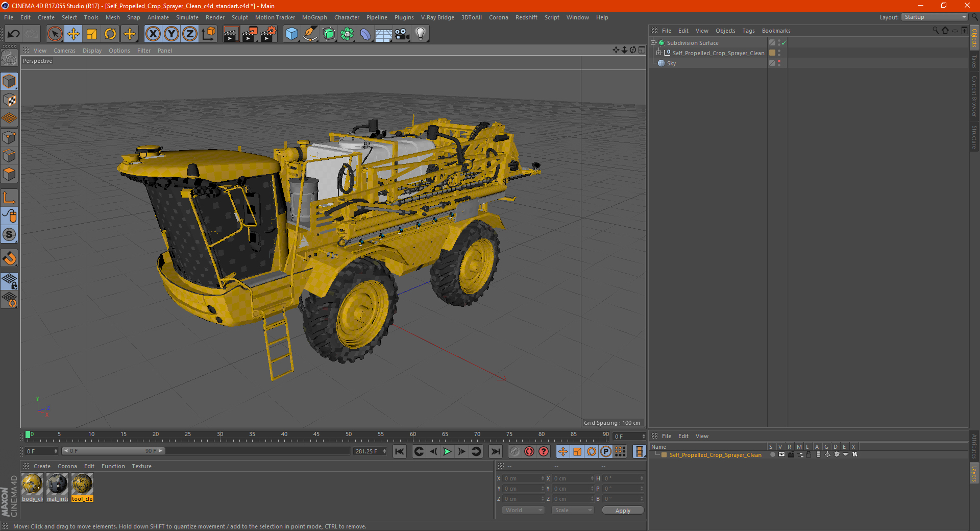Open the spline Pen tool
This screenshot has height=531, width=980.
click(310, 34)
